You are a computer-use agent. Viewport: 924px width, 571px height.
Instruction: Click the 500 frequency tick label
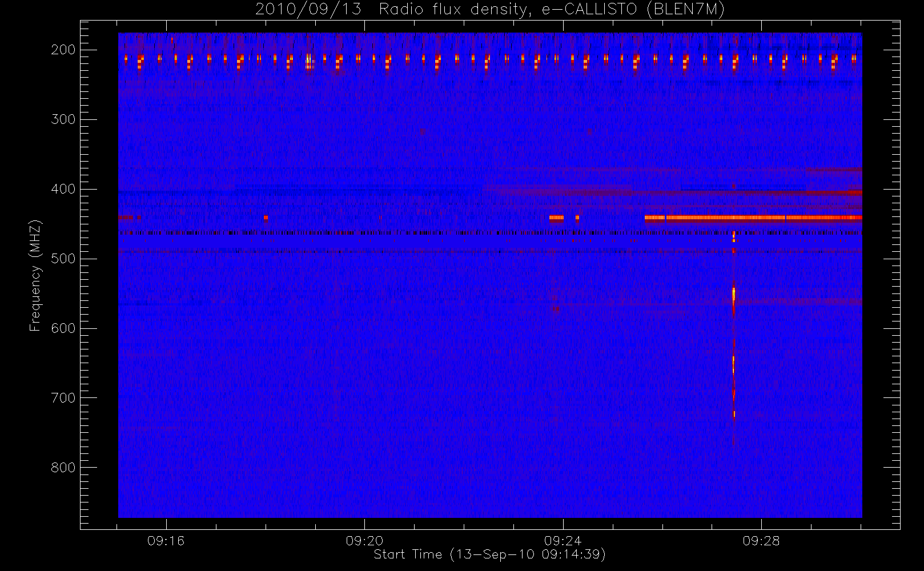[x=63, y=259]
